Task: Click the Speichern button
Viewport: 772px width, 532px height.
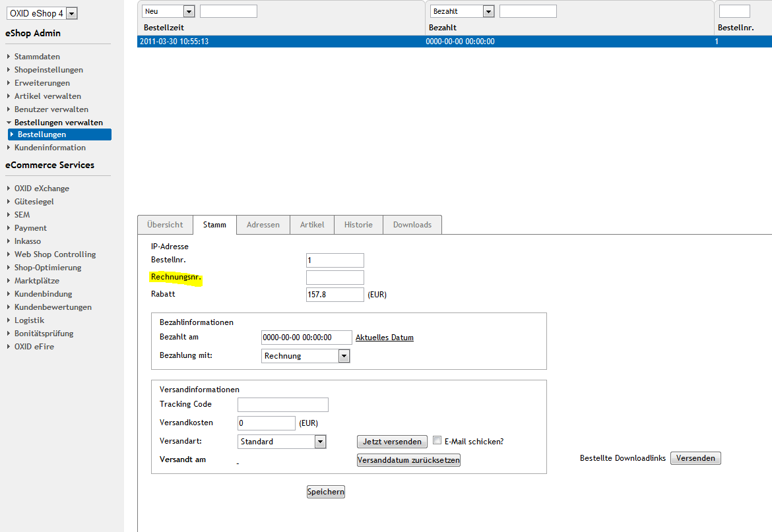Action: tap(325, 492)
